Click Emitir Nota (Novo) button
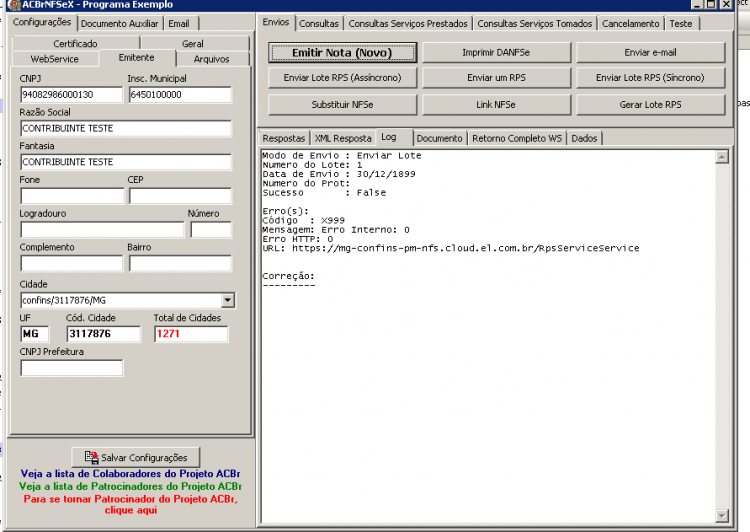Image resolution: width=750 pixels, height=532 pixels. click(x=342, y=53)
